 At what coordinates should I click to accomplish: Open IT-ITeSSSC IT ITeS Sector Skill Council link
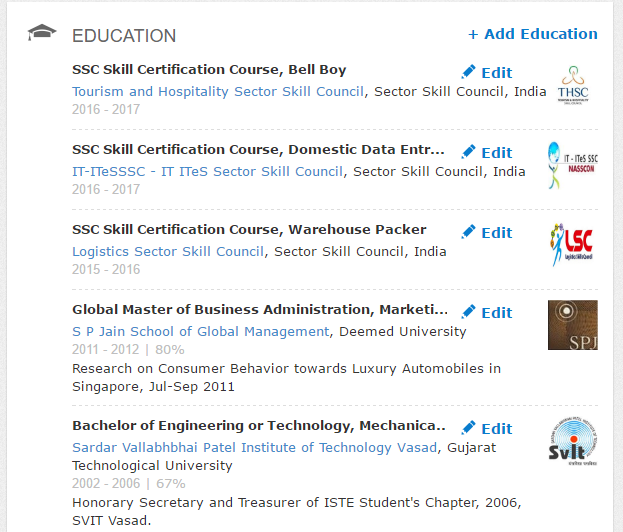coord(207,171)
